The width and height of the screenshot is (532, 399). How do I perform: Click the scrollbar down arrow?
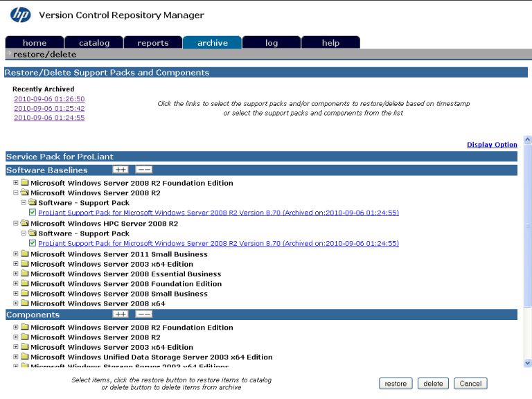click(528, 363)
